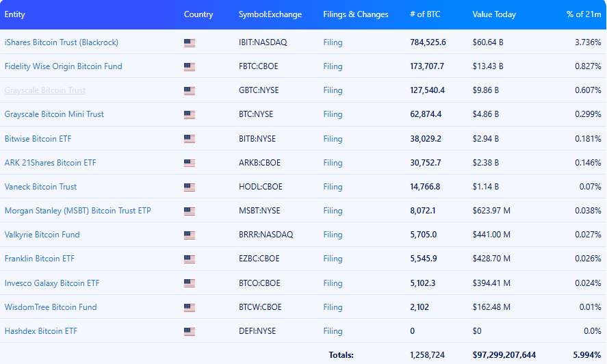Open WisdomTree Bitcoin Fund entity link
The image size is (607, 364).
(x=51, y=307)
